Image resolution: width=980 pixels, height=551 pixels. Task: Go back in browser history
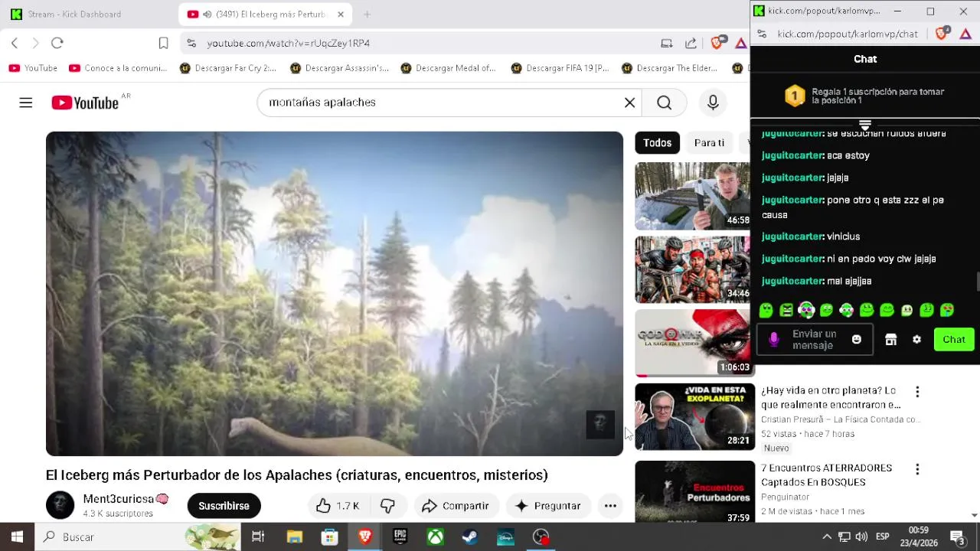pos(15,43)
